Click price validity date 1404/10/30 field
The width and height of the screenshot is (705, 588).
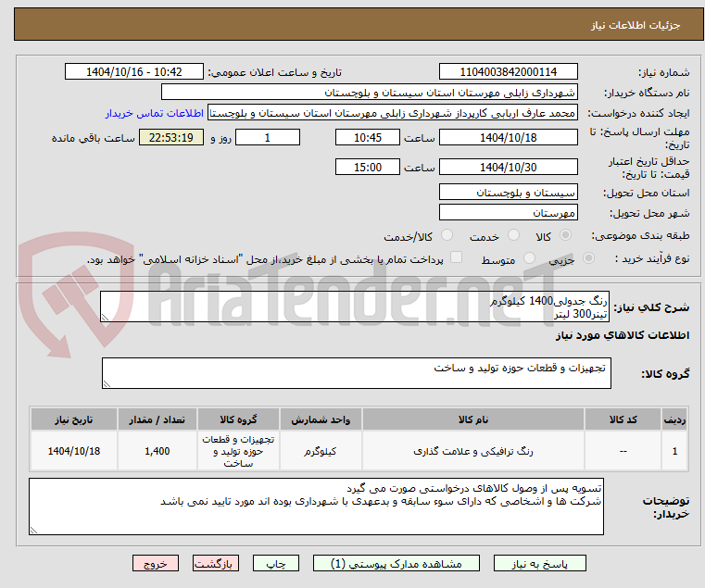(508, 168)
